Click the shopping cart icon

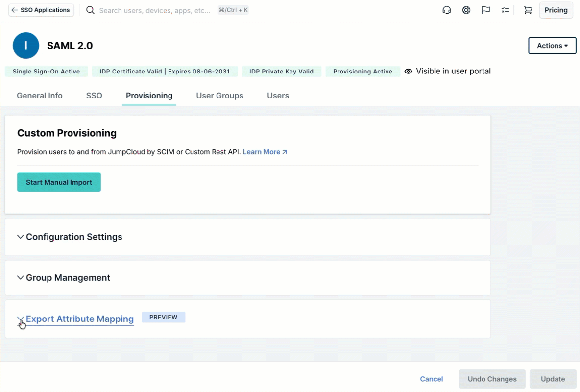tap(528, 10)
